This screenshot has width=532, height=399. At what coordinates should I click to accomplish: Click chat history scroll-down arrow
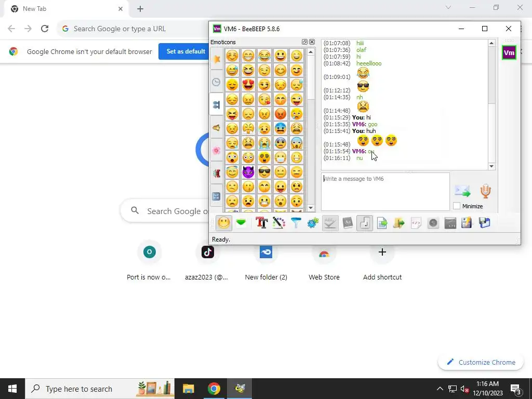(491, 166)
